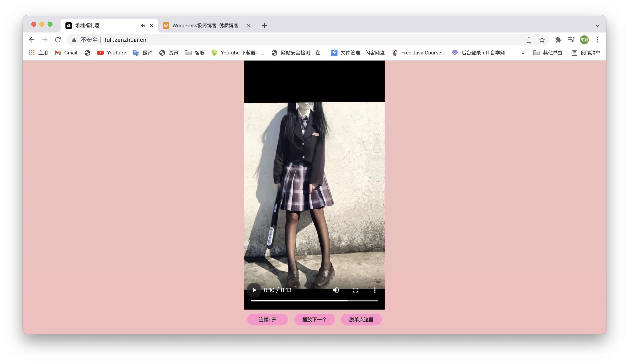The image size is (629, 364).
Task: Open the 阅读清单 reading list
Action: pos(586,53)
